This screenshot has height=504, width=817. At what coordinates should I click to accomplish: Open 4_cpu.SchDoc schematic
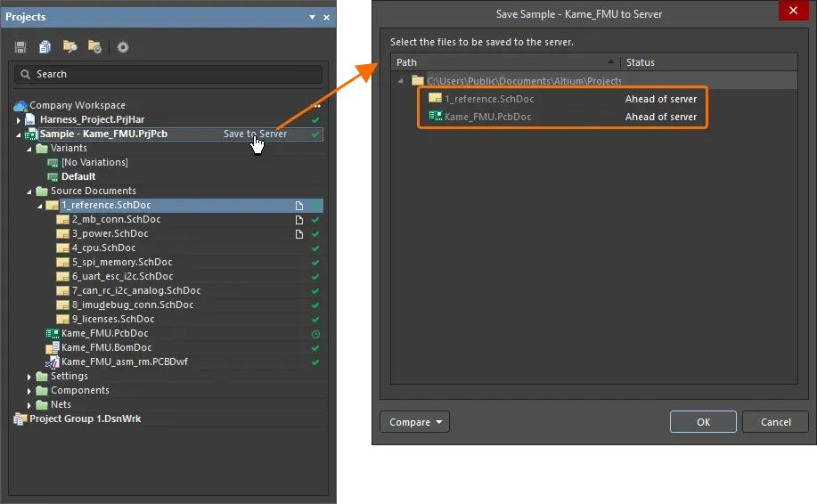103,248
